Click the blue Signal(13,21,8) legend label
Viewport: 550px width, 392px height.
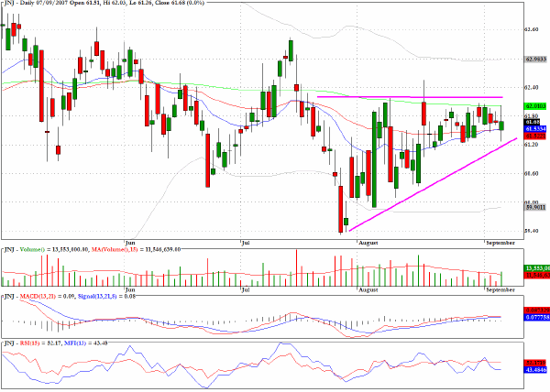click(x=97, y=297)
